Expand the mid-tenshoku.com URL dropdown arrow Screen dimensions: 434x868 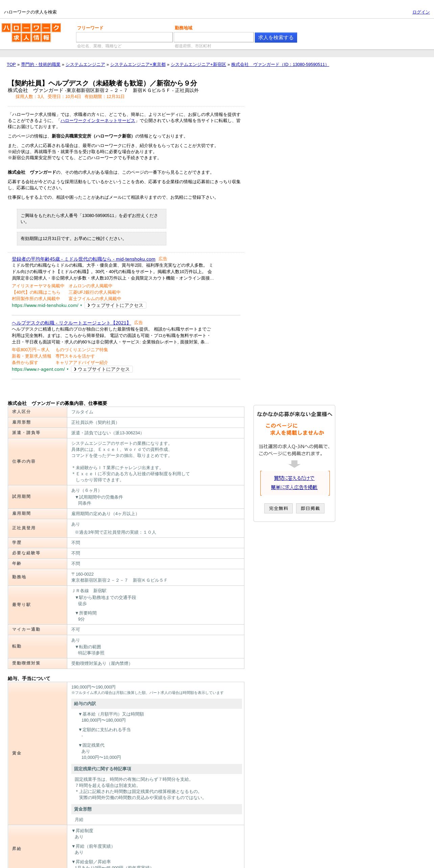pyautogui.click(x=81, y=305)
